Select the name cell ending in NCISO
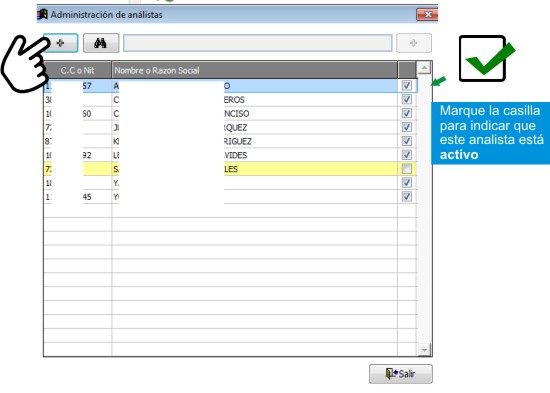Viewport: 550px width, 393px height. pyautogui.click(x=255, y=113)
